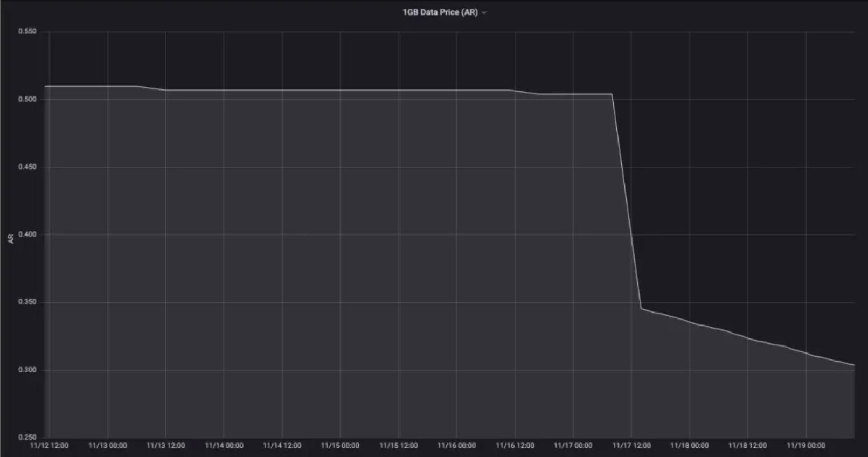Click the 0.550 y-axis tick label
Viewport: 868px width, 457px height.
click(x=27, y=31)
